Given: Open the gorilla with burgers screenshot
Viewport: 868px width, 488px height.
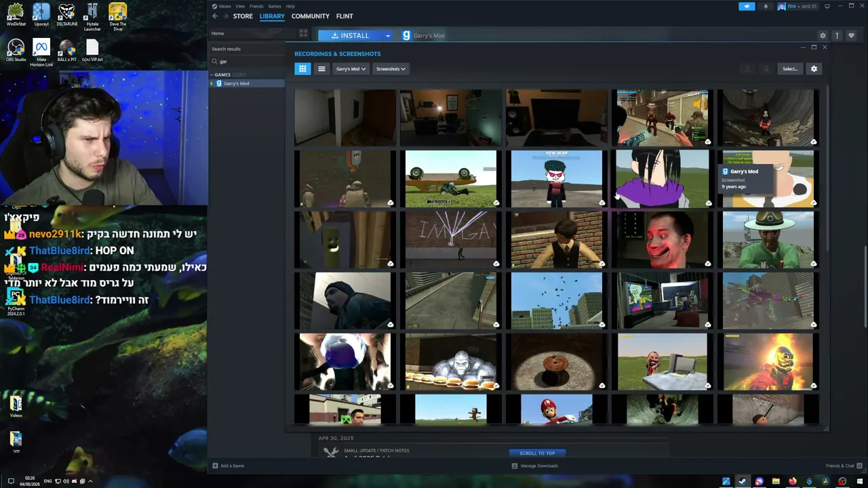Looking at the screenshot, I should 451,361.
